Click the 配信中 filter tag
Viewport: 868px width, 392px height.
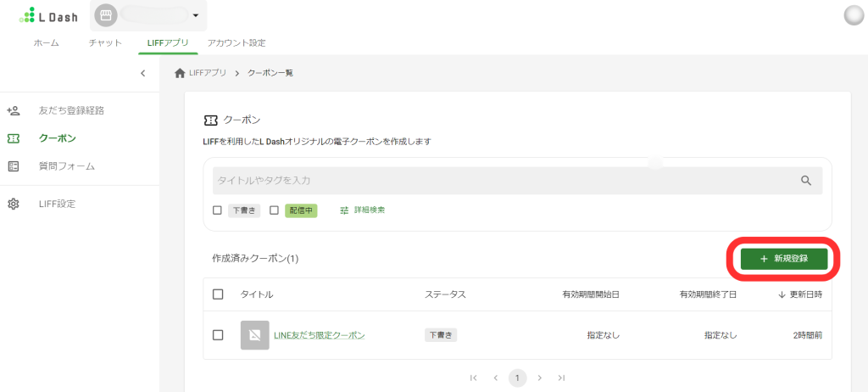[x=301, y=210]
